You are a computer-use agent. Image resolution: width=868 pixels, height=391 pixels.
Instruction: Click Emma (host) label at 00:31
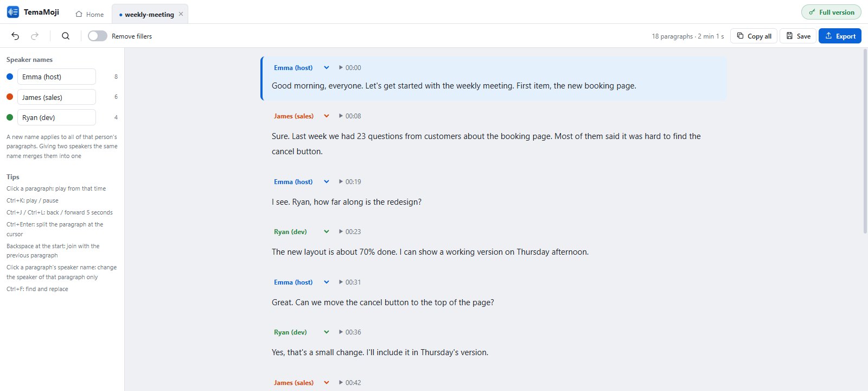[x=293, y=282]
